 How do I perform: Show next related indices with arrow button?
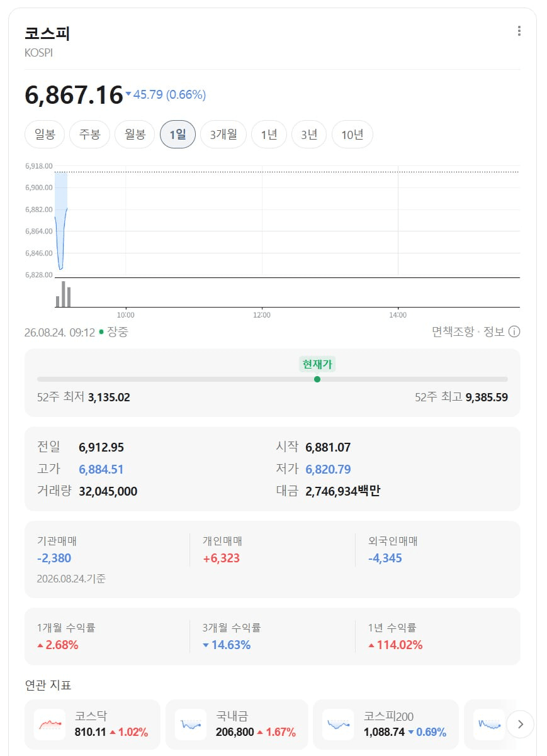click(x=520, y=724)
